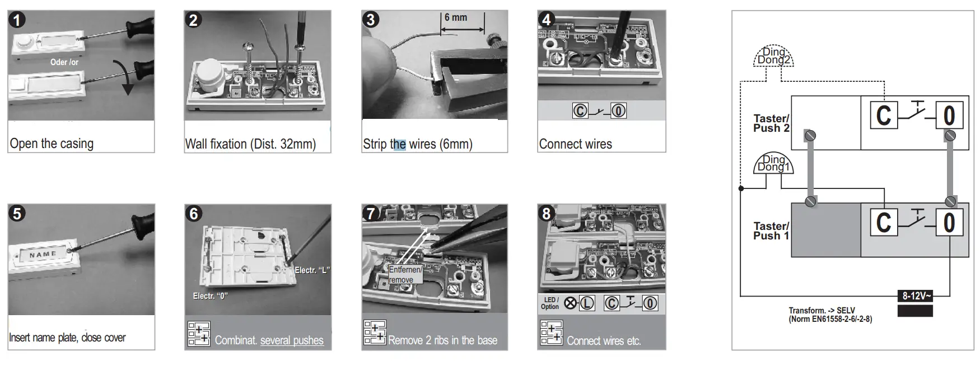
Task: Click the circled L terminal symbol in step 8
Action: [586, 303]
